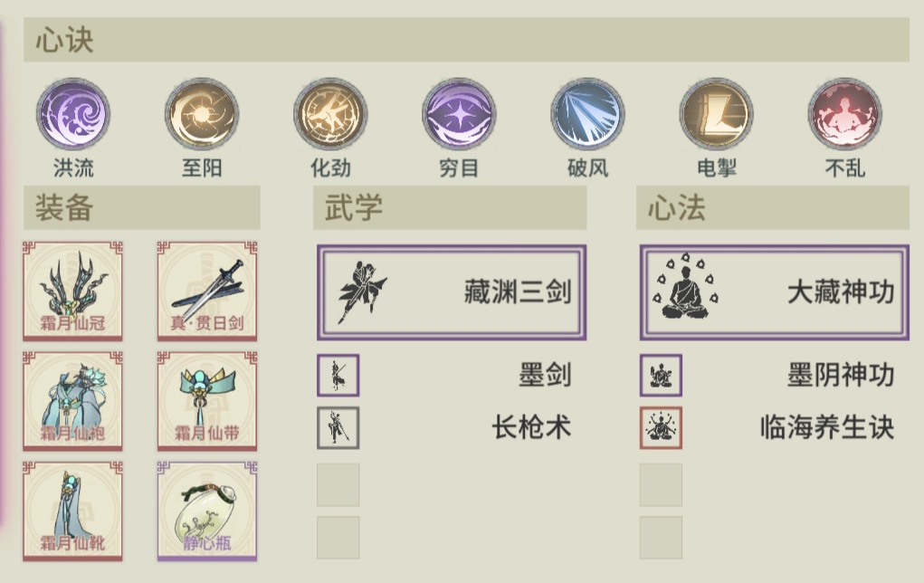
Task: Open the 临海养生诀 inner method icon
Action: point(661,427)
